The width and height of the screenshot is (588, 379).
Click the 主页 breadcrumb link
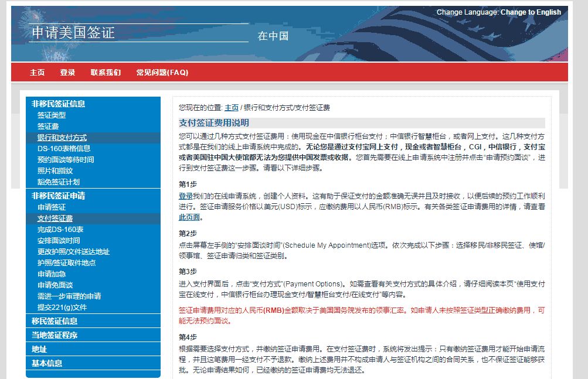pos(232,108)
